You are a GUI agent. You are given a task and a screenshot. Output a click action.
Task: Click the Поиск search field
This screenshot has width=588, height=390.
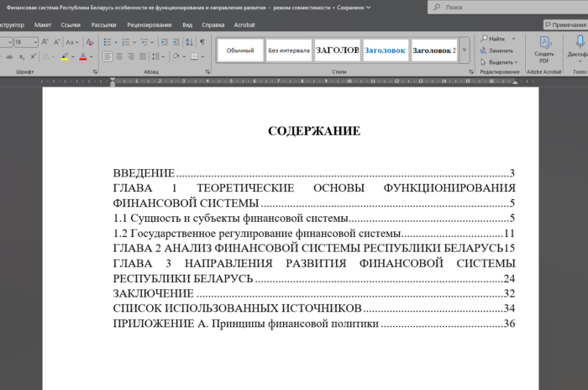507,7
